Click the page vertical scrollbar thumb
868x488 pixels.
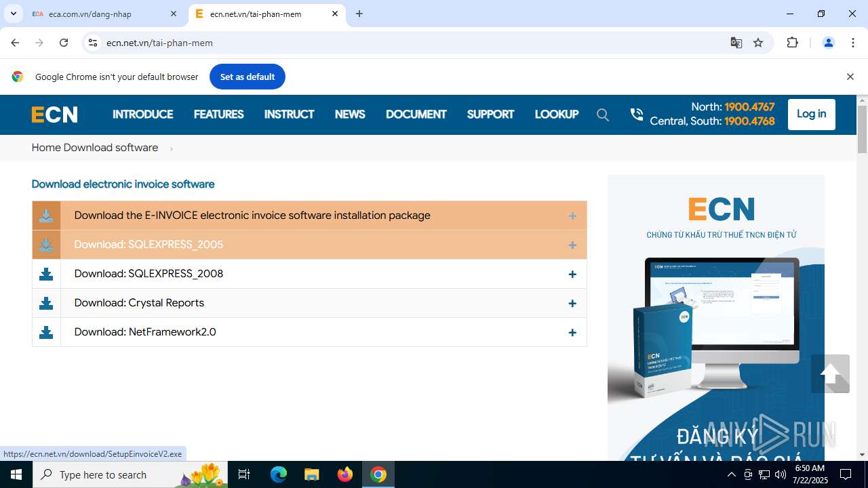862,129
